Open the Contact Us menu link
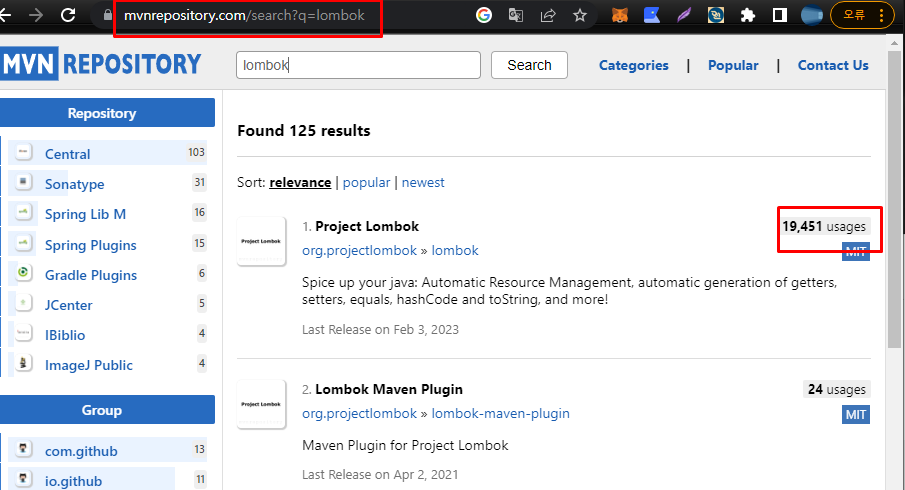 [x=833, y=65]
